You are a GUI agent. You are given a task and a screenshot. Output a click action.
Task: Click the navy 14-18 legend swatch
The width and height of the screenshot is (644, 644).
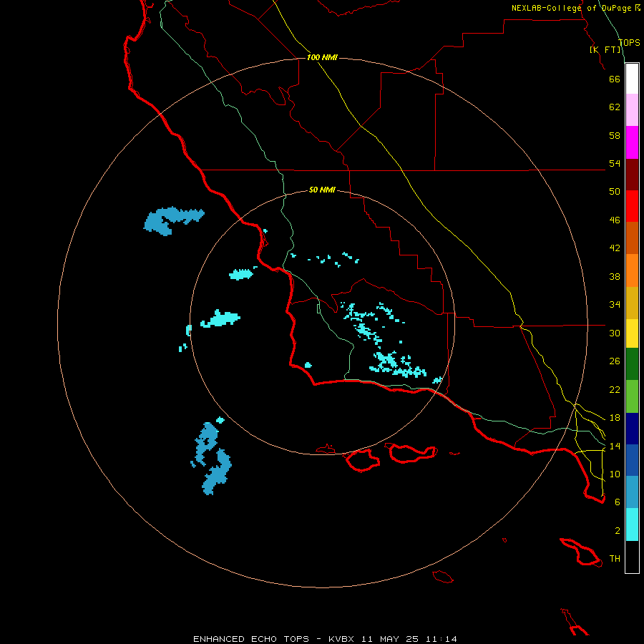pos(632,429)
